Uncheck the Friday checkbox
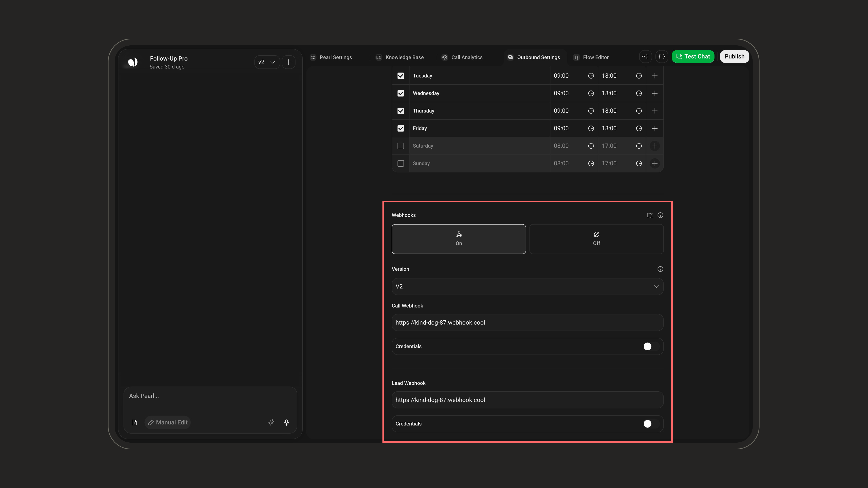 [401, 128]
